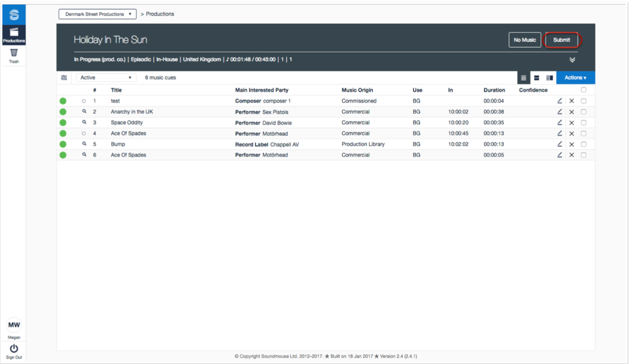Sort by Duration column header
Viewport: 629px width, 364px height.
[494, 90]
